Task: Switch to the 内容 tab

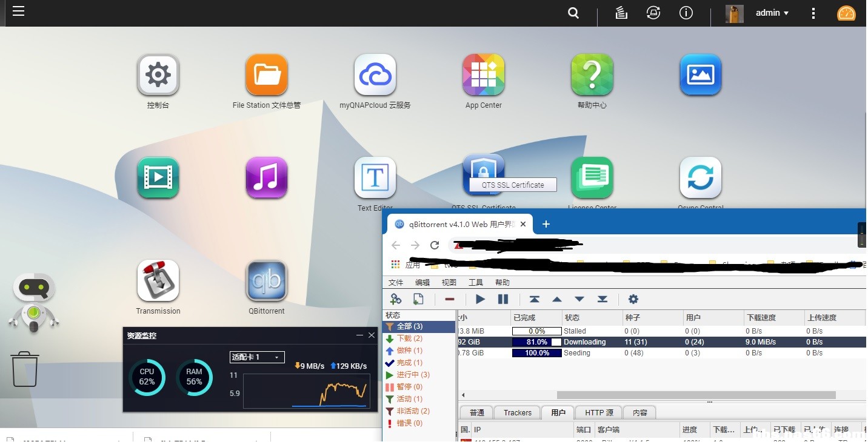Action: coord(640,413)
